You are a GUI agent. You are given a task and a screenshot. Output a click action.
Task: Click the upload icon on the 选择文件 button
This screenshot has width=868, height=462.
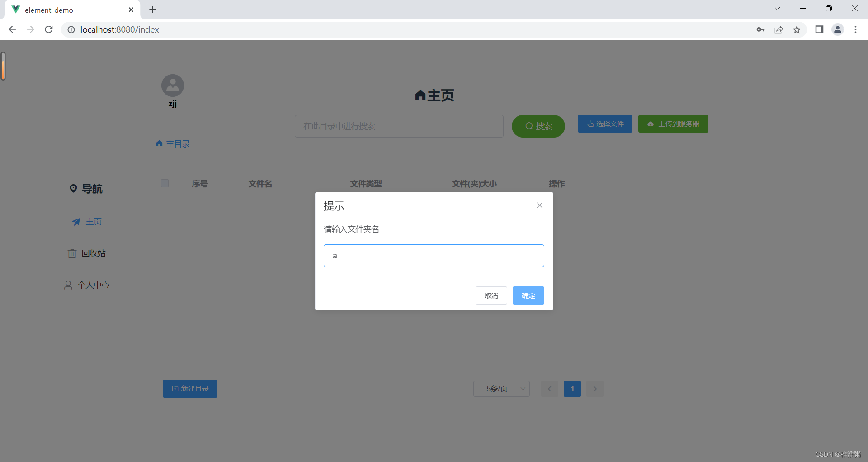click(x=590, y=124)
